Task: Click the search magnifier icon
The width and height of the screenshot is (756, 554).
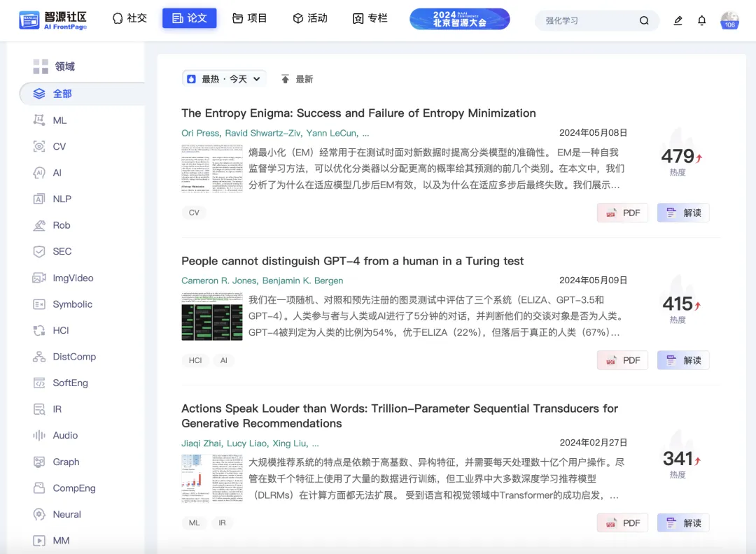Action: 644,21
